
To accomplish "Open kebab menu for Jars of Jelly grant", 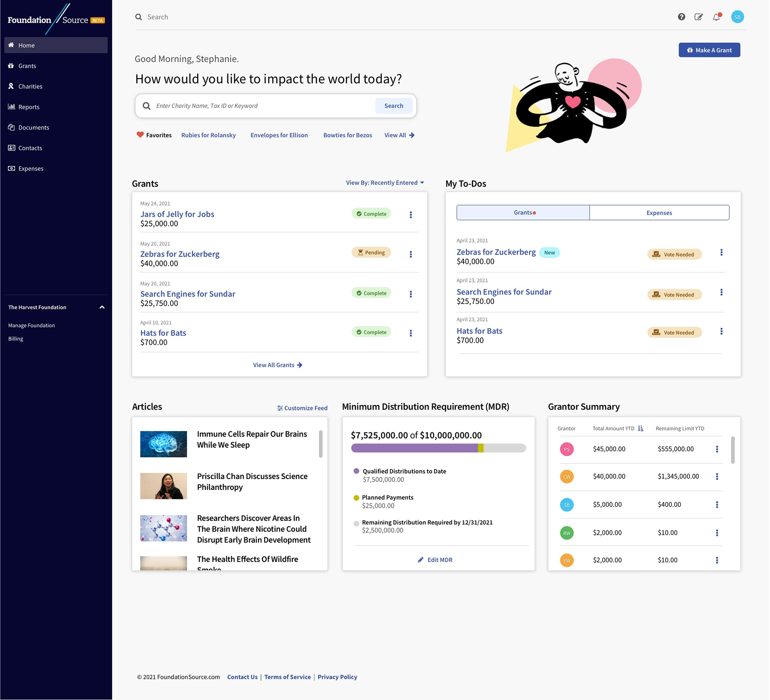I will [411, 215].
